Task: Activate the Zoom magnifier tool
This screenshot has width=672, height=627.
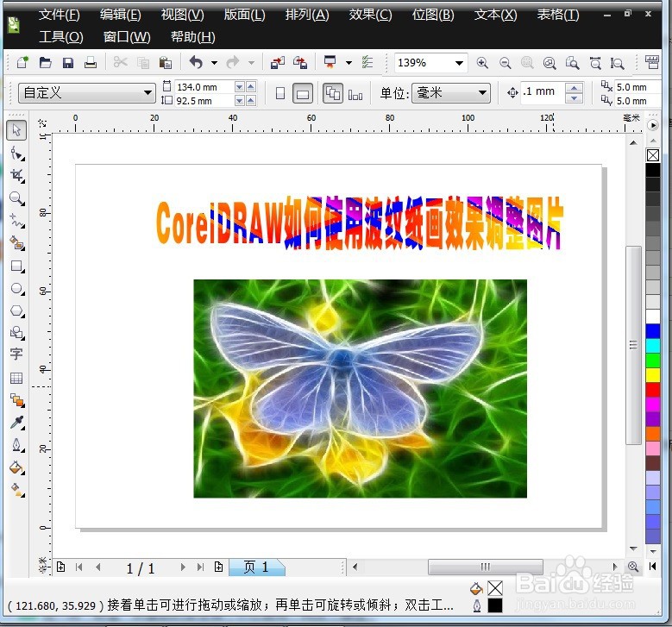Action: [16, 198]
